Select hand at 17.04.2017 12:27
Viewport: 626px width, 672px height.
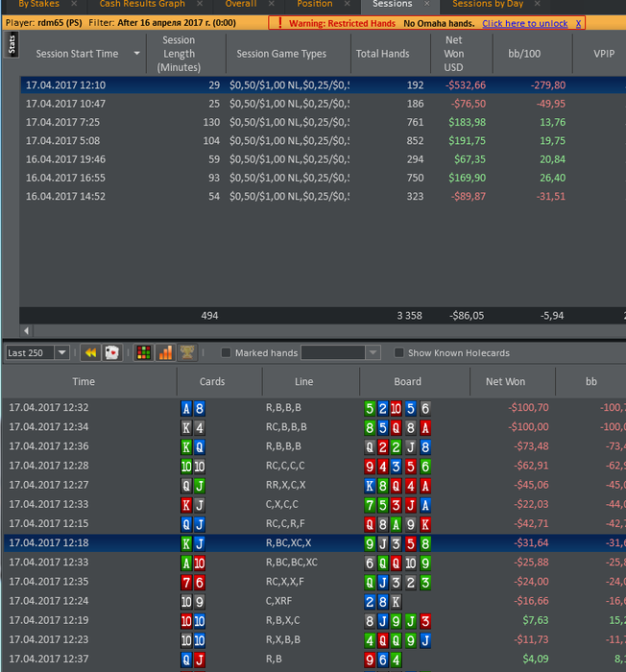pos(315,485)
